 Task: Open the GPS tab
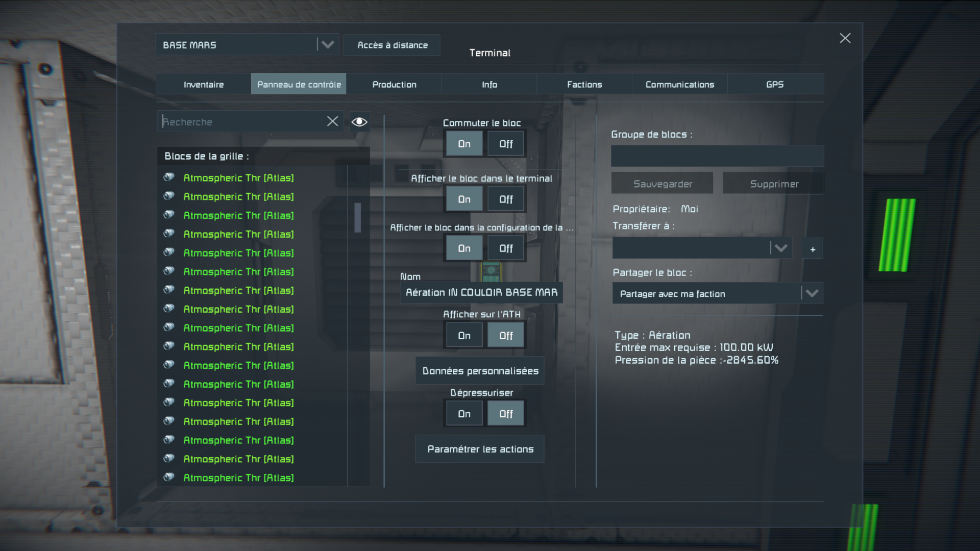(x=774, y=84)
